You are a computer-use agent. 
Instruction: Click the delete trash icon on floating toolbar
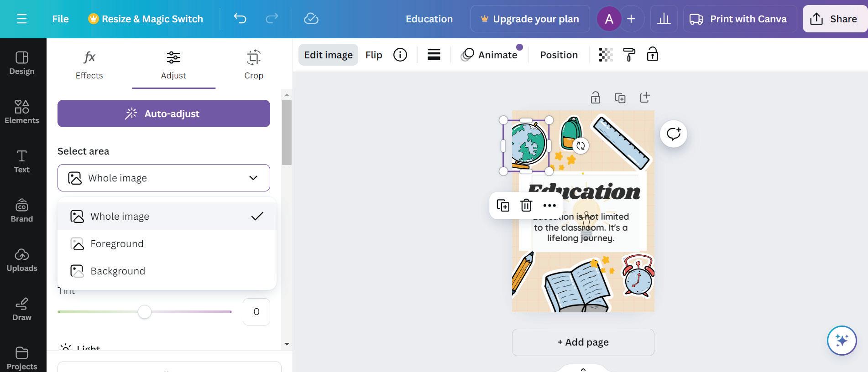pyautogui.click(x=526, y=205)
